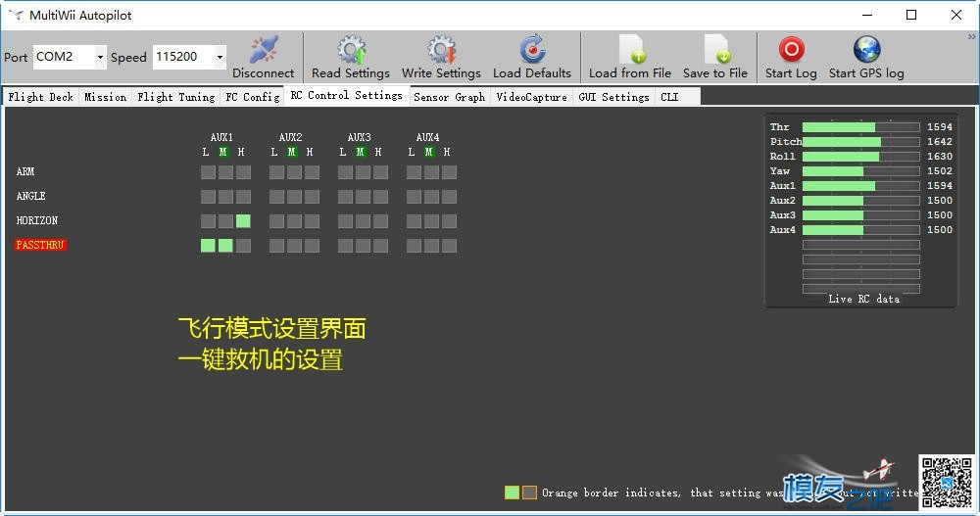Screen dimensions: 980x516
Task: Toggle ARM on AUX1 mid
Action: tap(225, 171)
